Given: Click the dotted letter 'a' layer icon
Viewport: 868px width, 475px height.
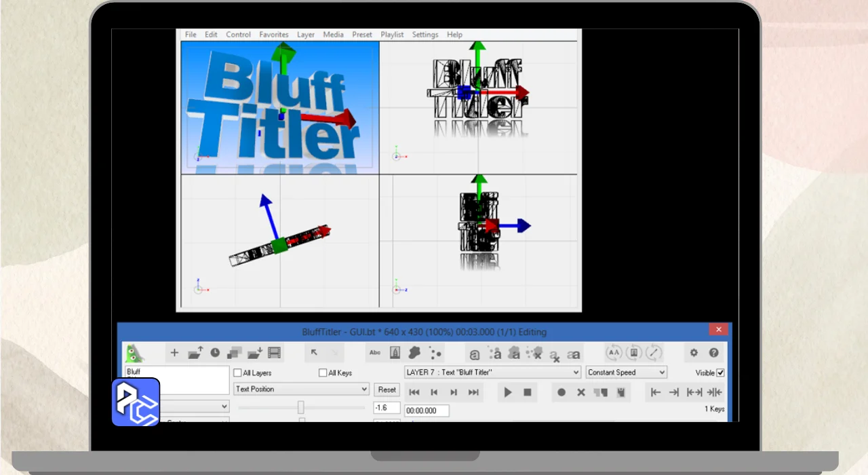Looking at the screenshot, I should (495, 354).
